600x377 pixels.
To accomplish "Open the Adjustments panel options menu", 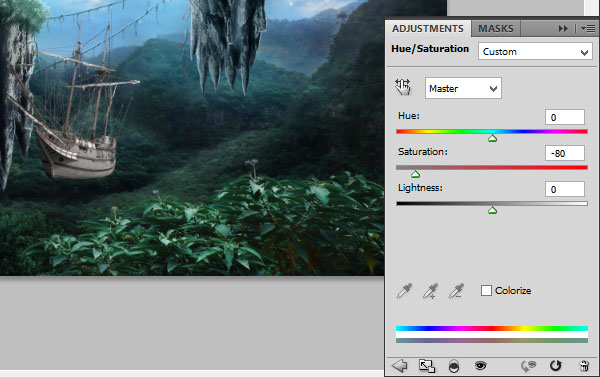I will click(587, 29).
